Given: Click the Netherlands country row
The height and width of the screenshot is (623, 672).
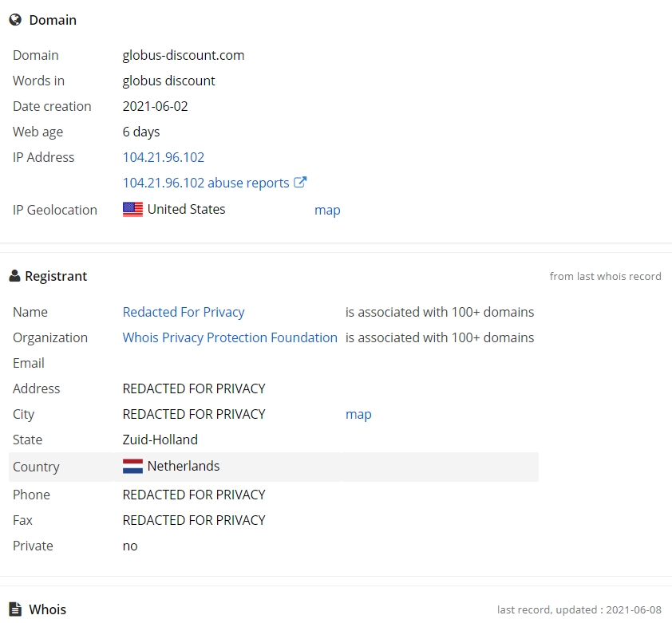Looking at the screenshot, I should (274, 467).
